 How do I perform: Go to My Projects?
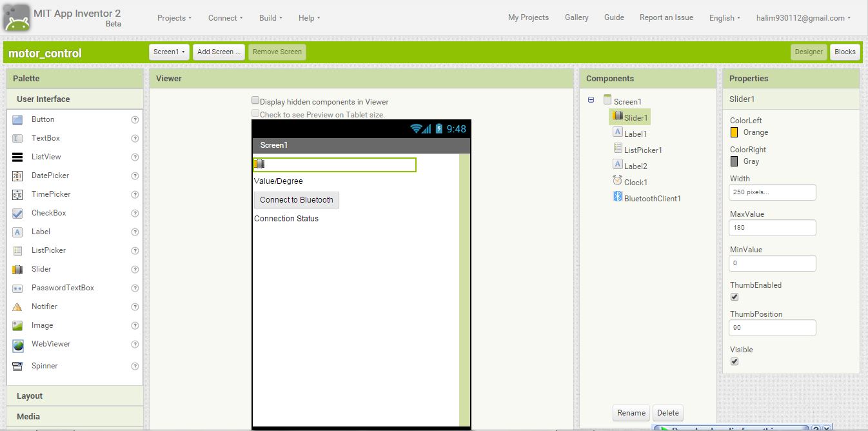click(528, 17)
